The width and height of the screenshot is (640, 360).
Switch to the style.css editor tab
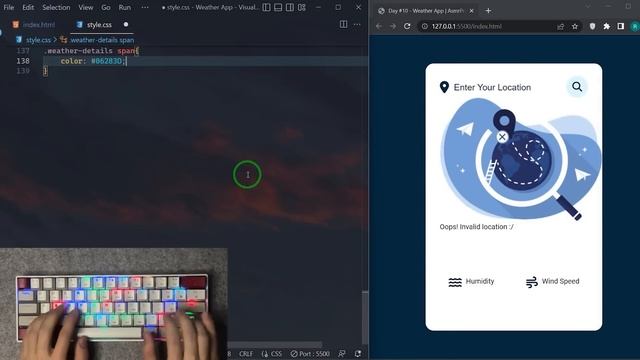click(x=99, y=25)
